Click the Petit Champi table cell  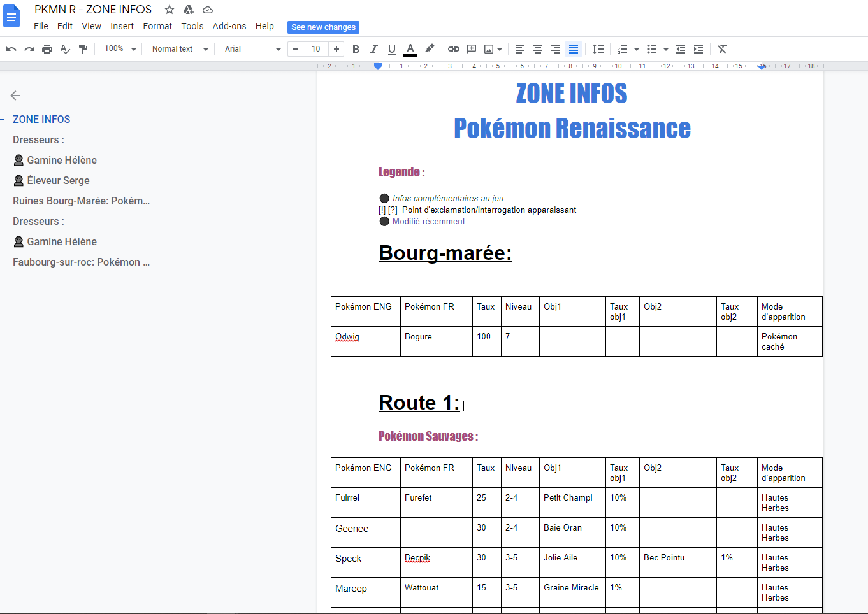point(572,503)
